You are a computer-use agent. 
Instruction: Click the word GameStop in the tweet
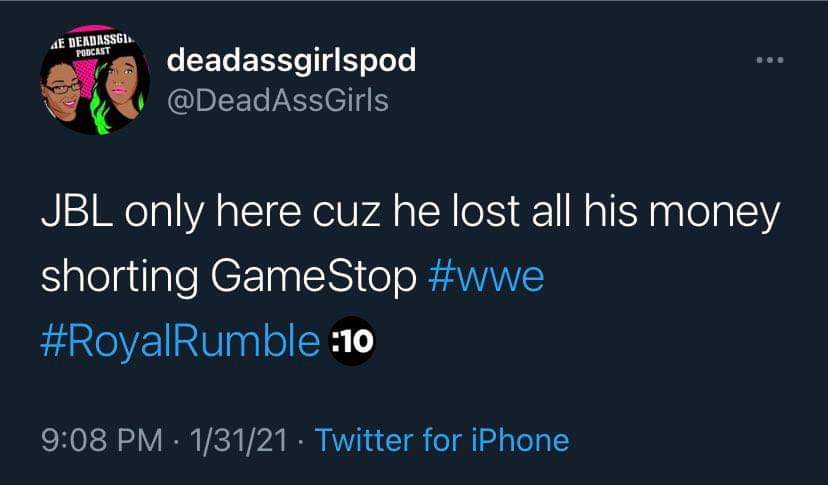[314, 276]
